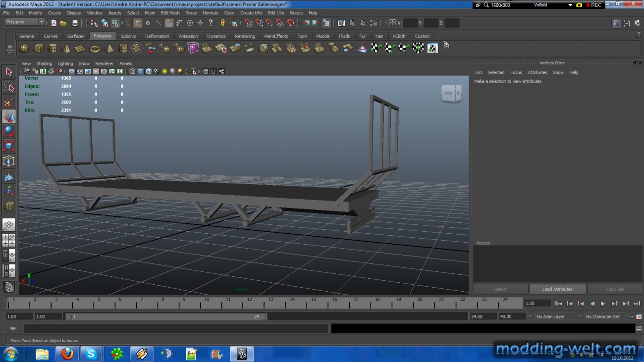Select the Polygon Sphere shelf icon

click(x=24, y=48)
